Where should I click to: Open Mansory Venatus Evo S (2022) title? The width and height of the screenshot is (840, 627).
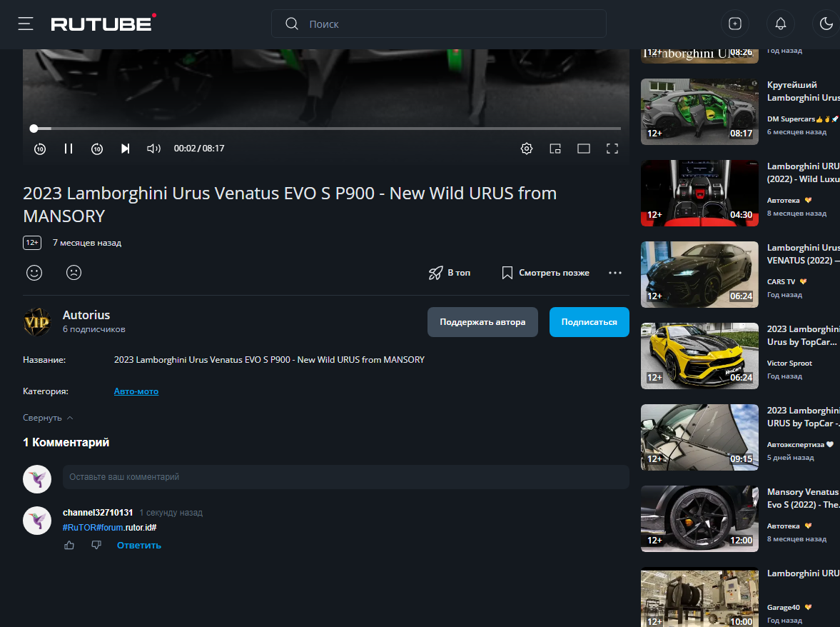pyautogui.click(x=803, y=498)
